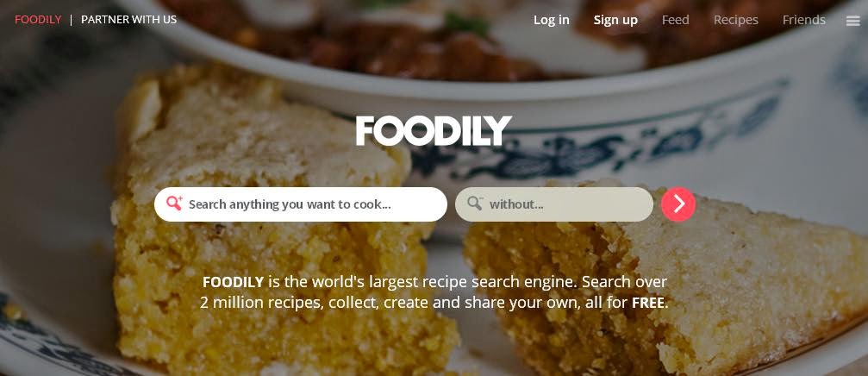The height and width of the screenshot is (376, 868).
Task: Open the PARTNER WITH US link
Action: pos(129,20)
